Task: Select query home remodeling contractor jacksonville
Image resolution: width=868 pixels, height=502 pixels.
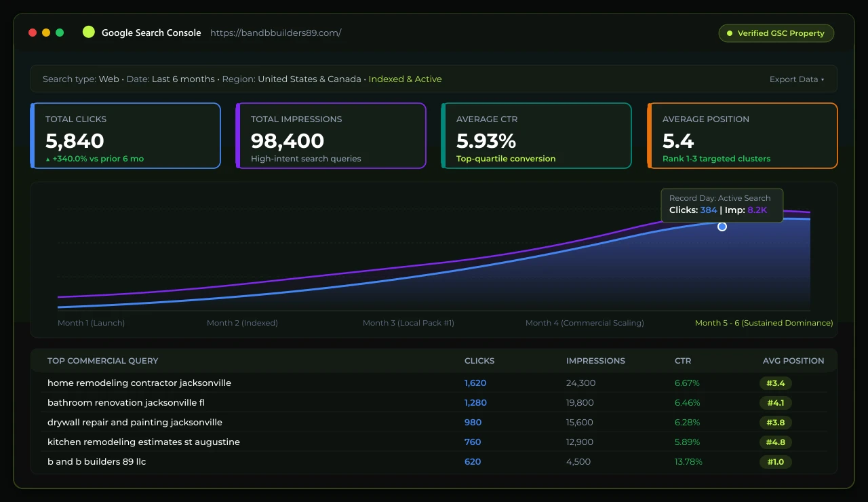Action: point(139,383)
